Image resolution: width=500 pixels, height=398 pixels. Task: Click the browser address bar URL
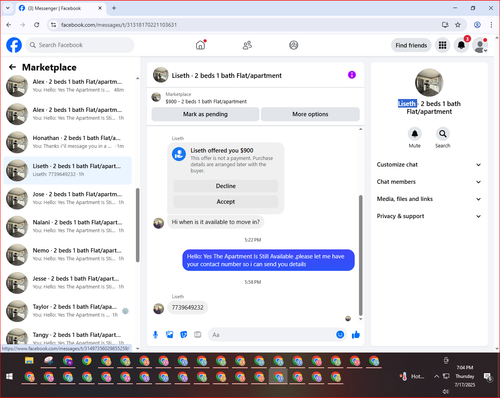pos(119,25)
